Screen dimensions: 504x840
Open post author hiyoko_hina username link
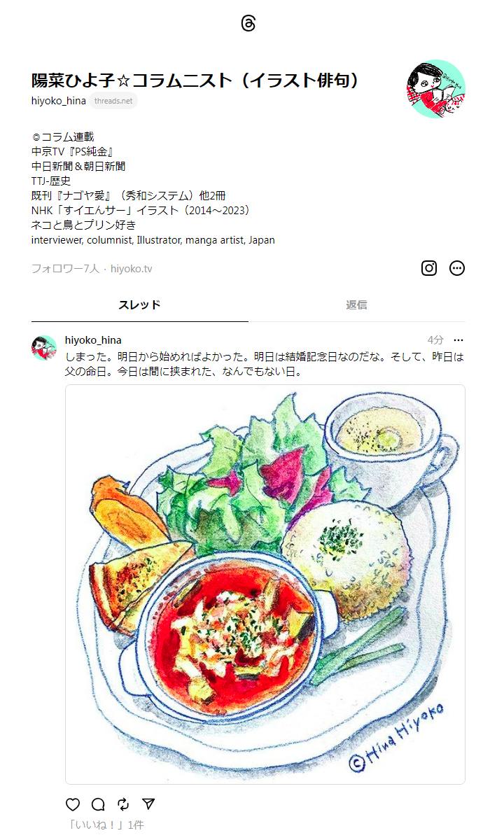[x=93, y=340]
